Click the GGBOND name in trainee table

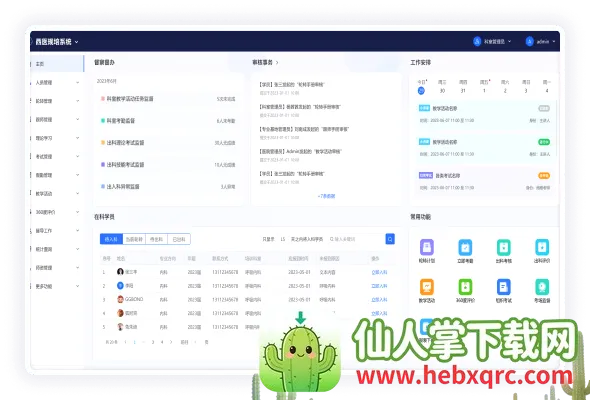(x=134, y=299)
